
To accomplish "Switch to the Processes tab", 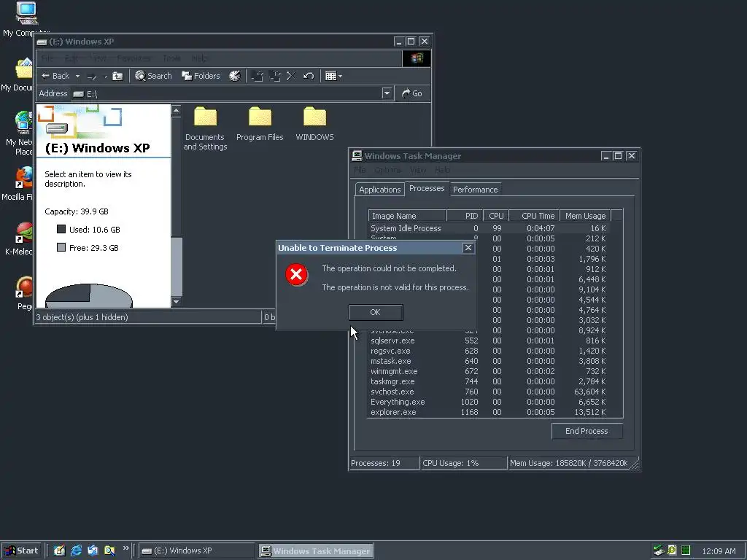I will click(427, 188).
